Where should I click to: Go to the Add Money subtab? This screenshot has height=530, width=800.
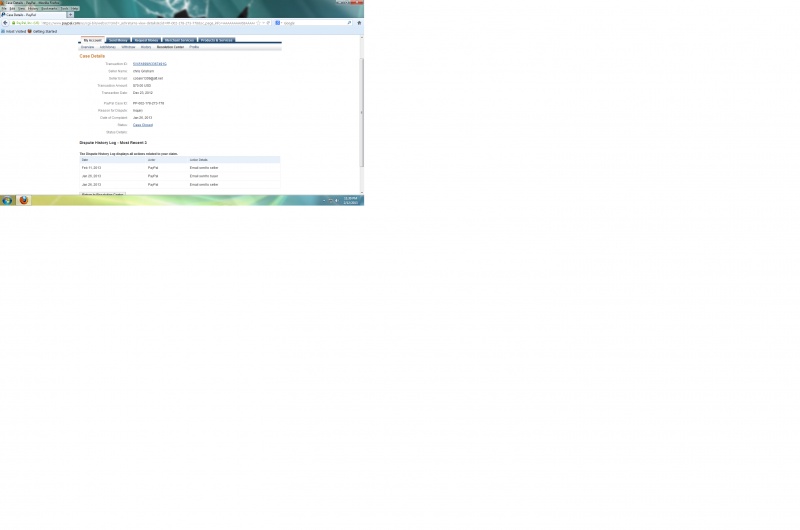tap(108, 47)
